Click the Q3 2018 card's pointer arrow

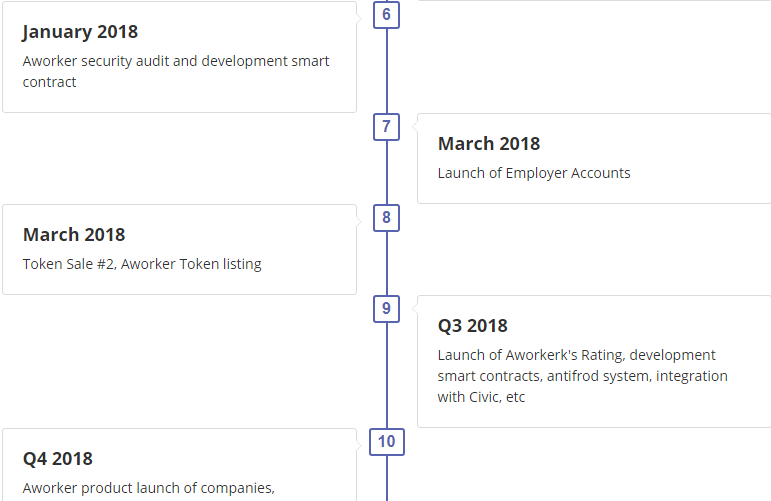pos(415,308)
